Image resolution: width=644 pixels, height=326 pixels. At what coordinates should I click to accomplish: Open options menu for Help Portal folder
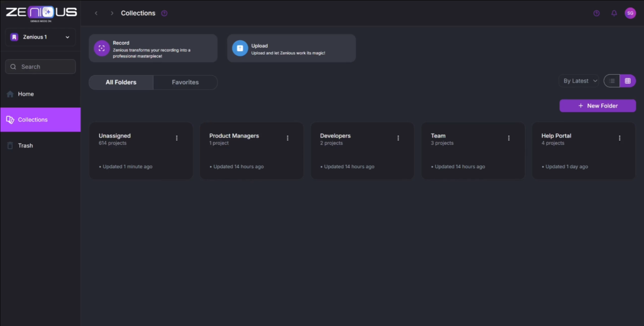pos(619,138)
